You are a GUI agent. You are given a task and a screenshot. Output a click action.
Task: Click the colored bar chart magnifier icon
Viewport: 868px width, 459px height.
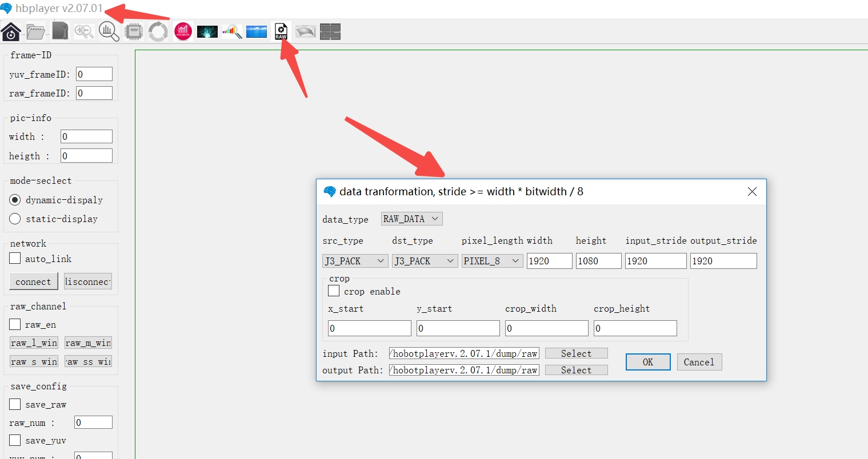[x=232, y=31]
